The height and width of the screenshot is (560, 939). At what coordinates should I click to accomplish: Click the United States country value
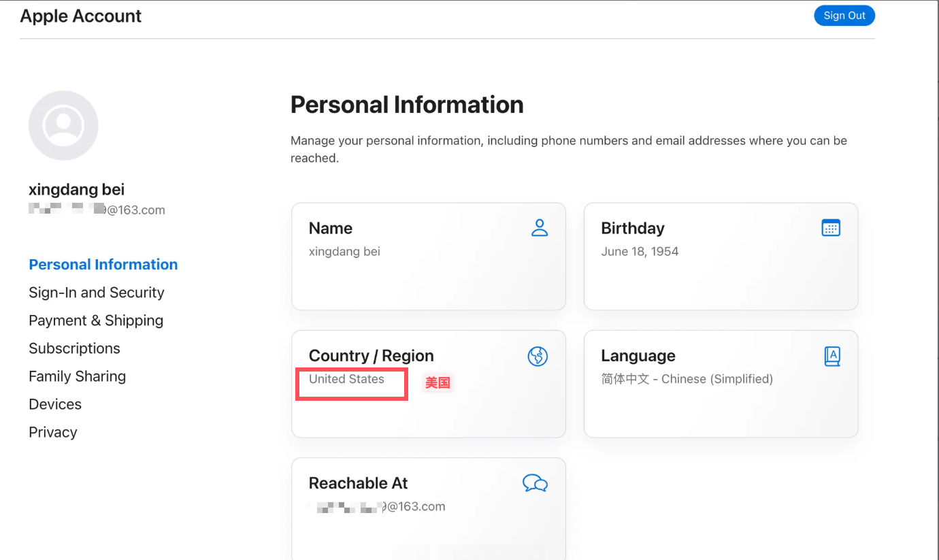(x=346, y=379)
